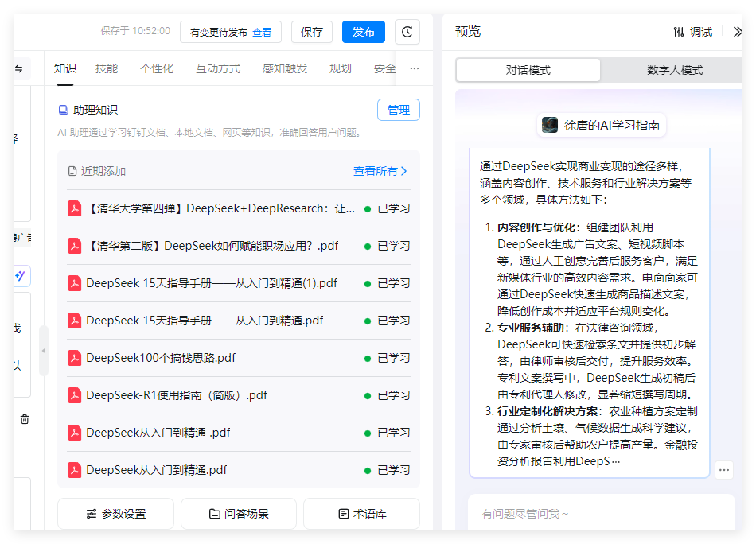Image resolution: width=756 pixels, height=544 pixels.
Task: Click PDF icon of 【清华第二版】 file
Action: point(74,246)
